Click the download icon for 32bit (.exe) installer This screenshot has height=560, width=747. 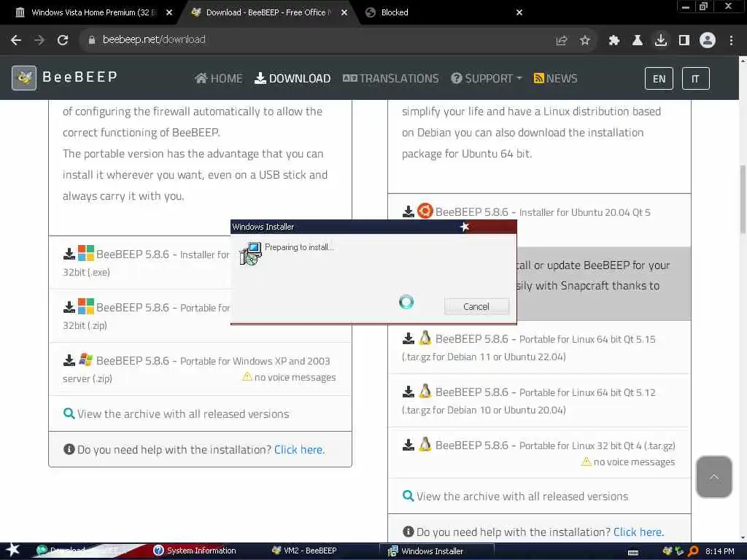tap(69, 254)
